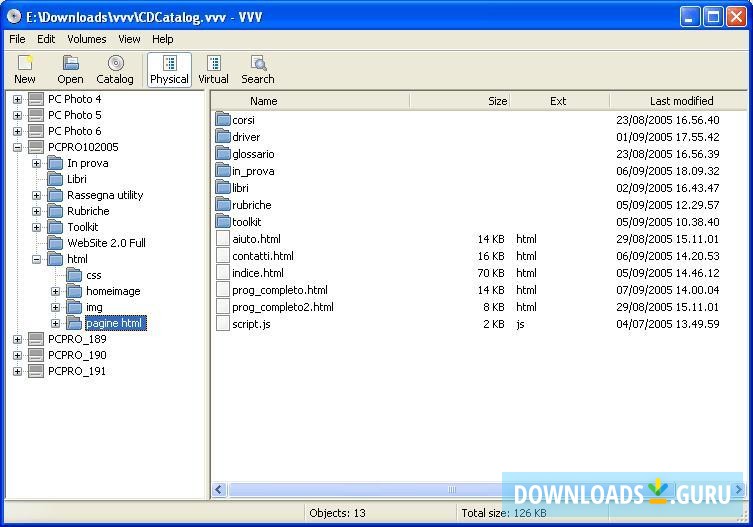
Task: Expand the PCPRO_189 volume
Action: [17, 340]
